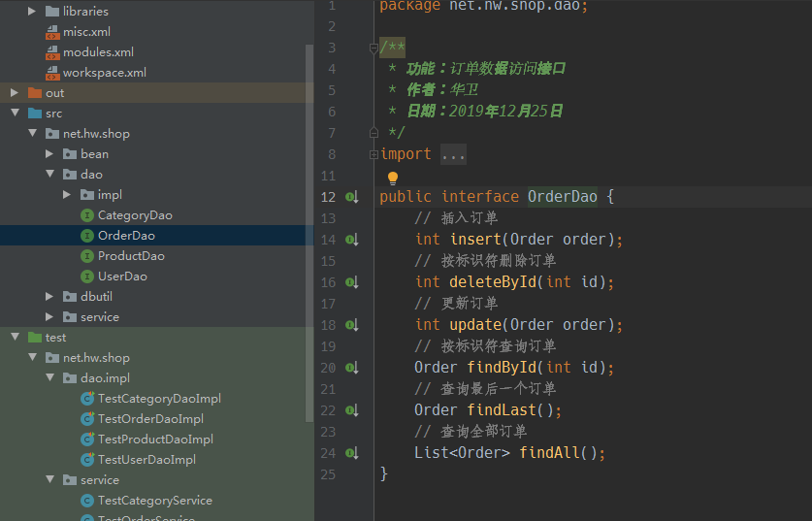Viewport: 812px width, 521px height.
Task: Click the bean package icon
Action: click(x=70, y=154)
